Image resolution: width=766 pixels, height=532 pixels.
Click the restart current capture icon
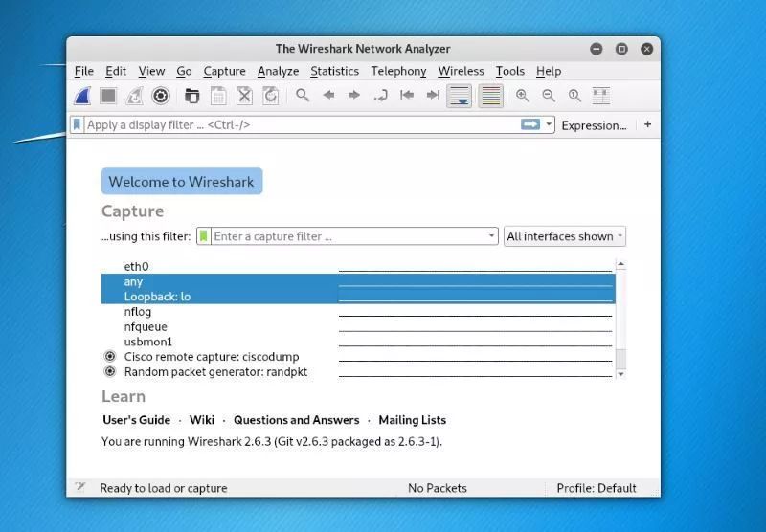134,96
